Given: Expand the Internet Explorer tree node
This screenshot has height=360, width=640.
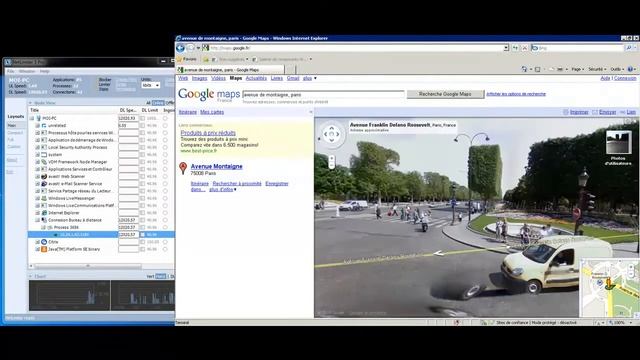Looking at the screenshot, I should (38, 213).
